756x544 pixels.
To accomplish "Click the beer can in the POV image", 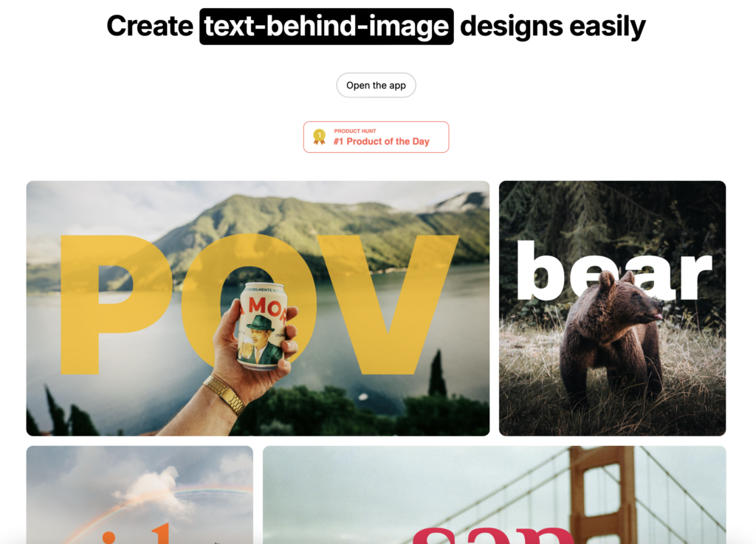I will pos(261,327).
